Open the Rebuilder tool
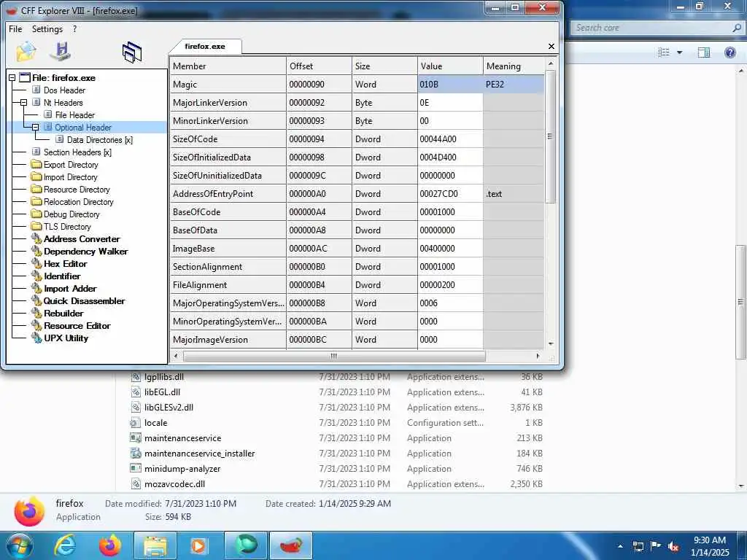The height and width of the screenshot is (560, 747). 63,314
